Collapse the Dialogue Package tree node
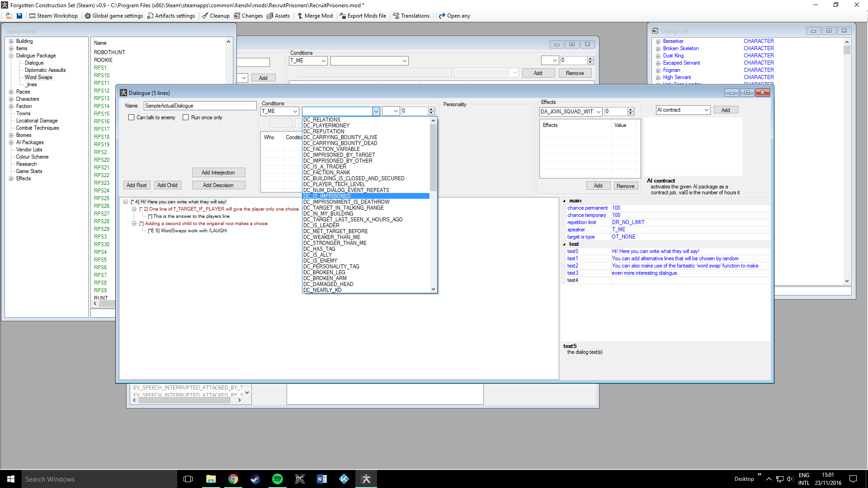868x488 pixels. 11,56
